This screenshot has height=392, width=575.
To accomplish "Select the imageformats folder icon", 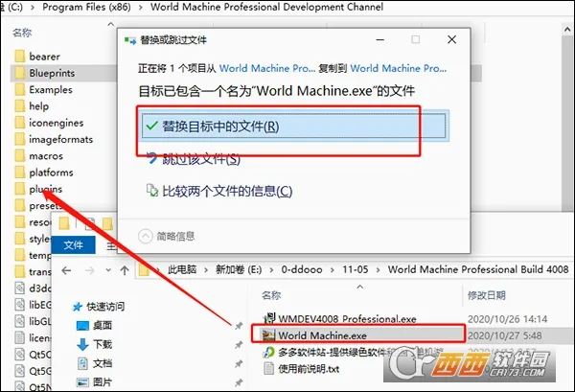I will pos(20,139).
